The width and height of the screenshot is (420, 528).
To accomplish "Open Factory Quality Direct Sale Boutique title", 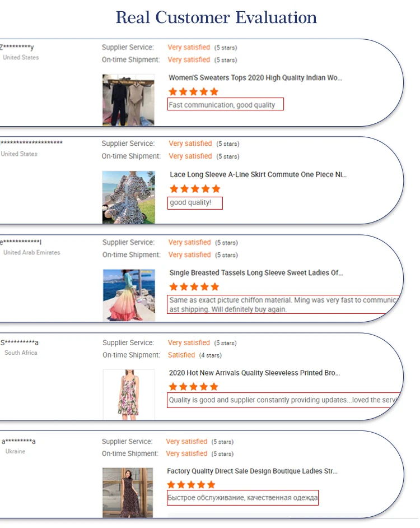I will [x=252, y=471].
